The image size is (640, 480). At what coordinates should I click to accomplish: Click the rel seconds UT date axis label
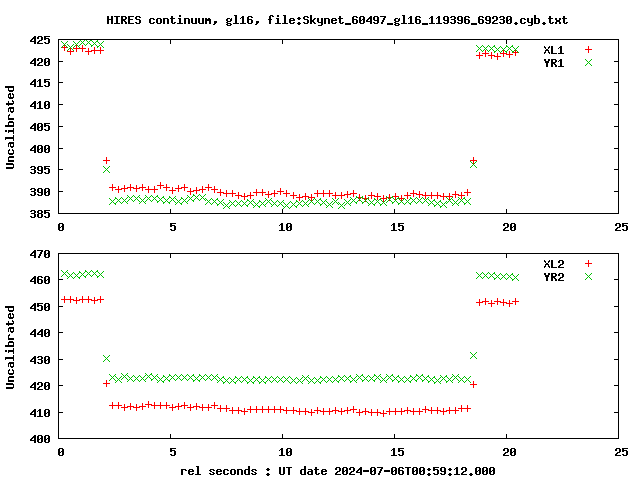click(x=338, y=471)
